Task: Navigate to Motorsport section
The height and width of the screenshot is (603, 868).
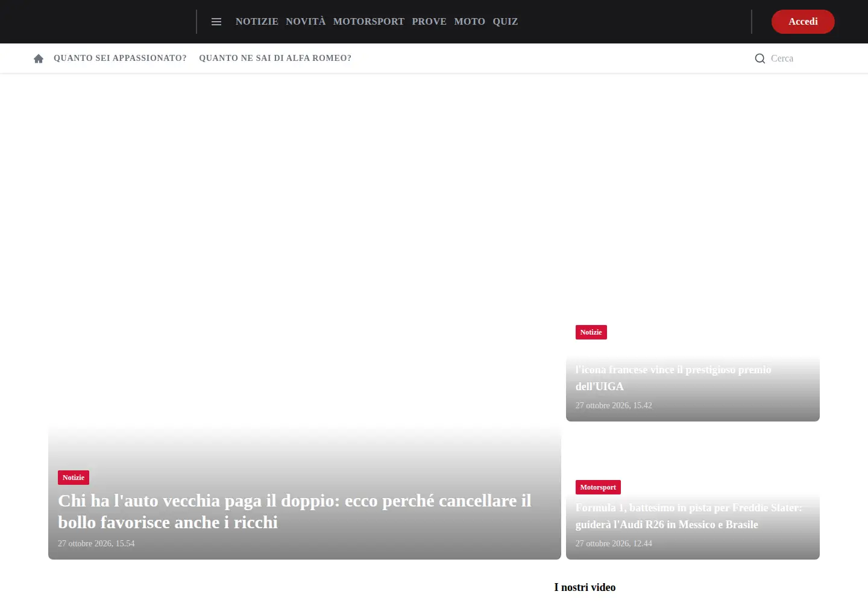Action: (x=369, y=22)
